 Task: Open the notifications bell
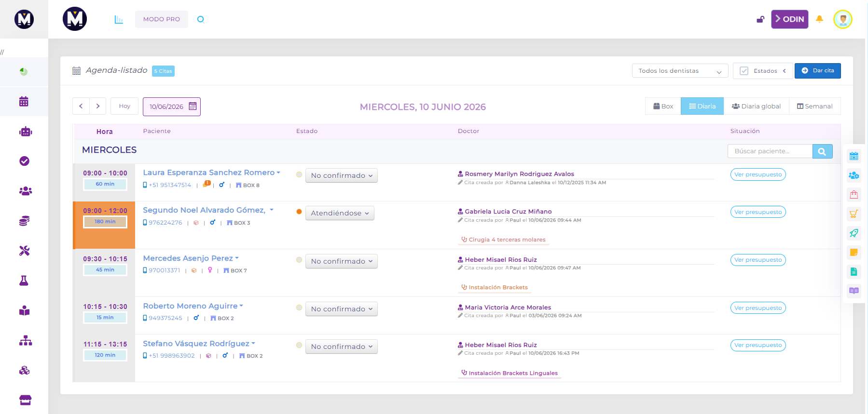coord(819,19)
